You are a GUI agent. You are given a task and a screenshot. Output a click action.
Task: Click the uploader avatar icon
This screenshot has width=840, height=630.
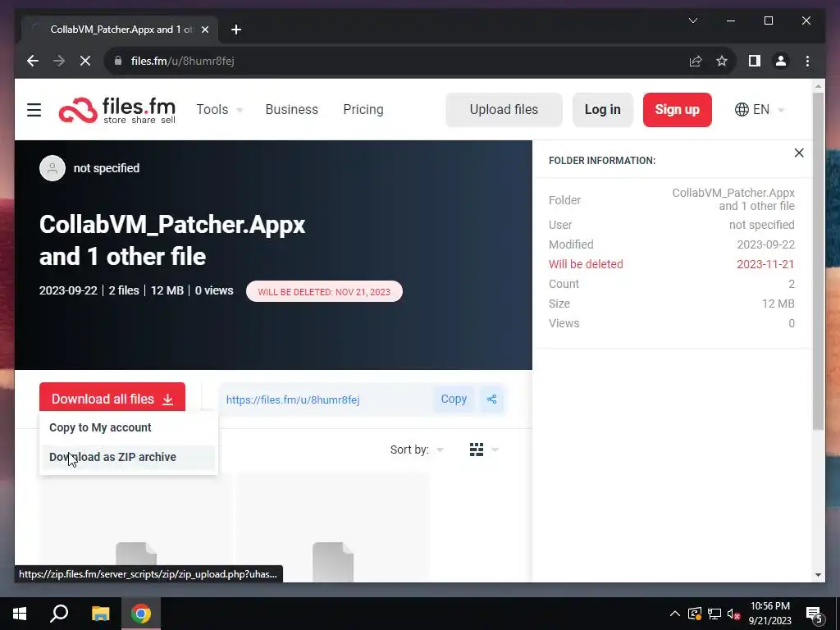(52, 168)
